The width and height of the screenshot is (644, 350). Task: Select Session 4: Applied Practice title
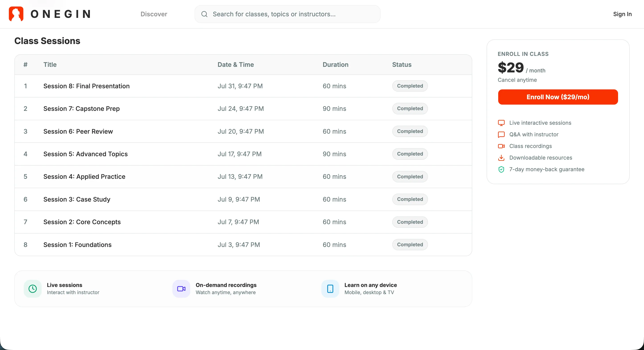tap(84, 177)
